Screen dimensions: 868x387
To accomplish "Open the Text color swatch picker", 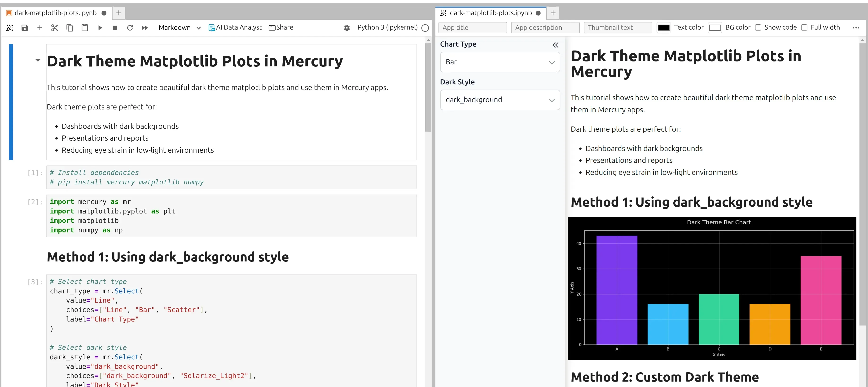I will tap(664, 28).
